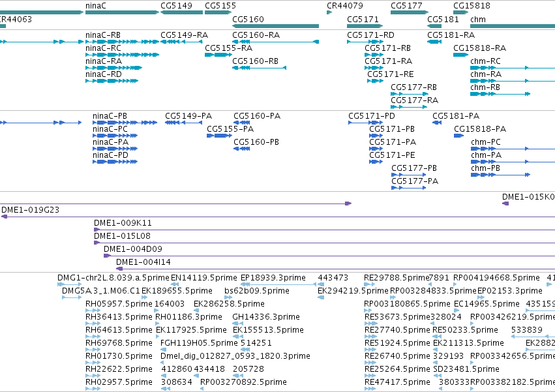Click the EN14119.5prime EST label
This screenshot has height=392, width=555.
[x=204, y=278]
